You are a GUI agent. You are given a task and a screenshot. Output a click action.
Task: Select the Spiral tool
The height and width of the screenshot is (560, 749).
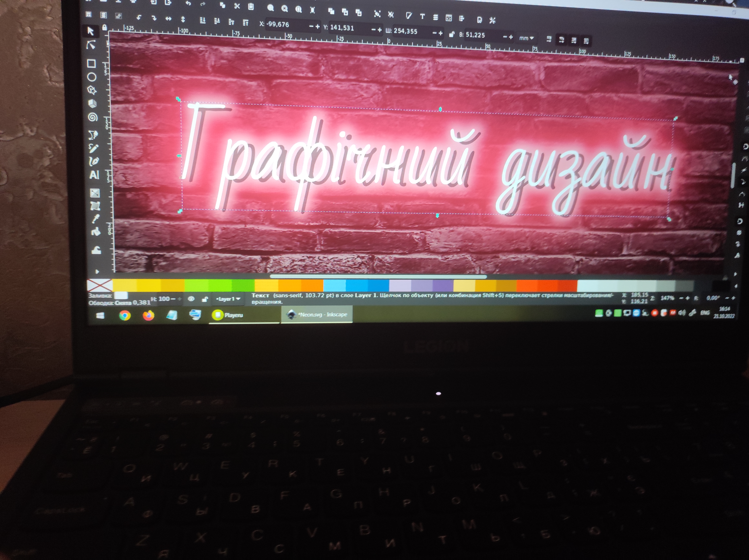(93, 117)
